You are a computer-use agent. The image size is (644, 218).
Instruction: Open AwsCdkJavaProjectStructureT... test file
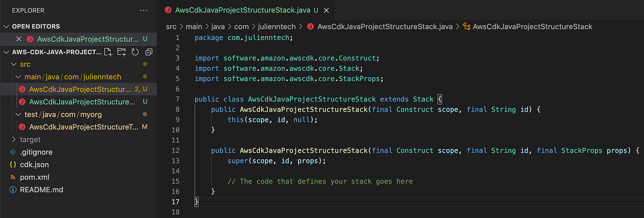tap(84, 127)
